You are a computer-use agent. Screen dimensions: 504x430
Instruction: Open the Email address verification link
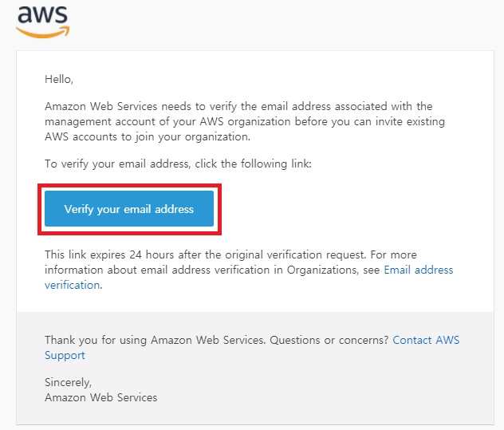tap(418, 270)
